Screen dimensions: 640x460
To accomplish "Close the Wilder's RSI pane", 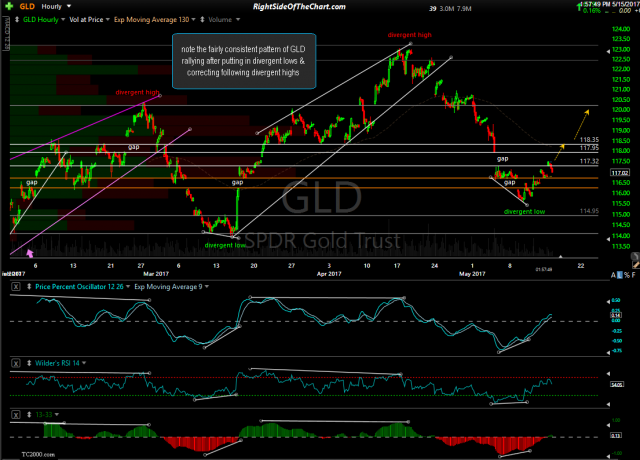I will pos(16,363).
